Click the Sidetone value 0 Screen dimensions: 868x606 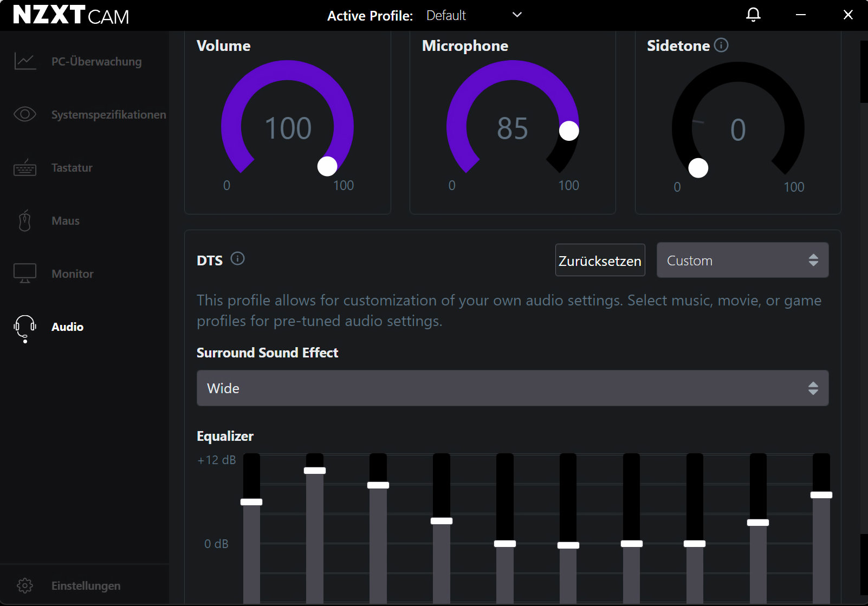coord(738,130)
